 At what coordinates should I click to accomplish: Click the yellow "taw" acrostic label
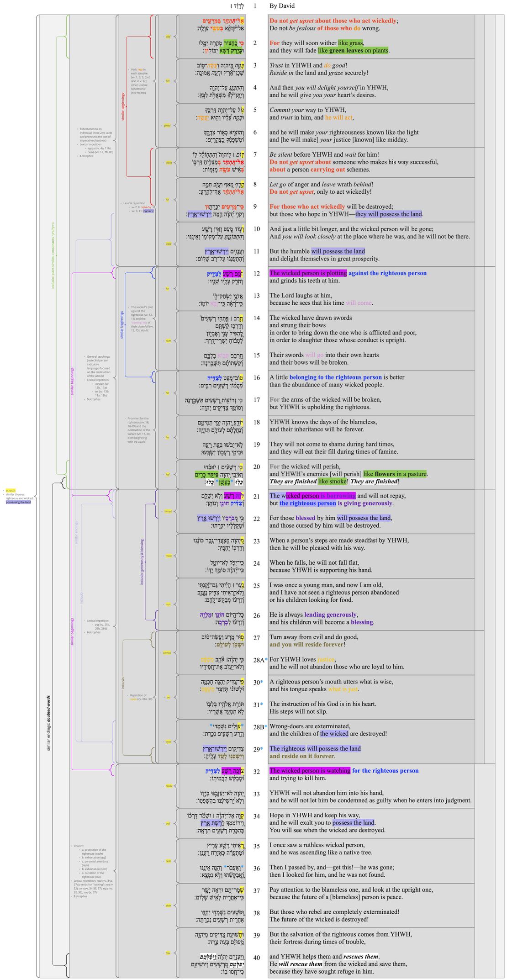click(168, 953)
